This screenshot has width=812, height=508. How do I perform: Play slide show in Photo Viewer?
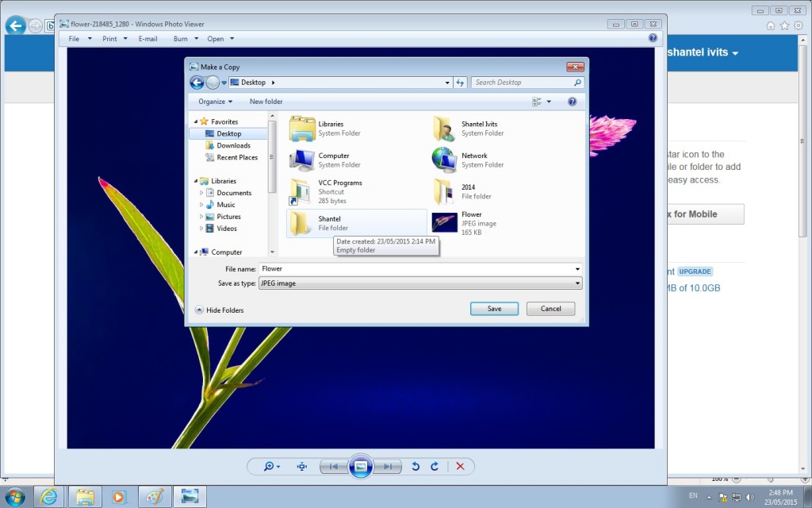(x=361, y=467)
